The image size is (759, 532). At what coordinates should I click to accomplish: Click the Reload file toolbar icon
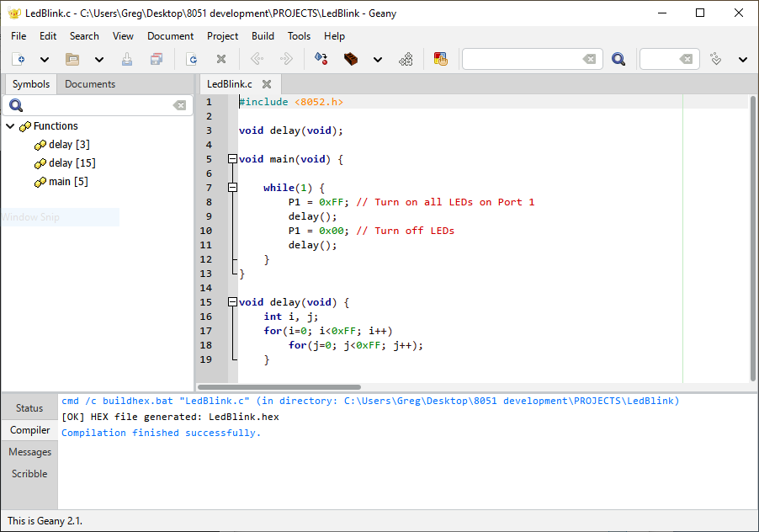click(192, 59)
